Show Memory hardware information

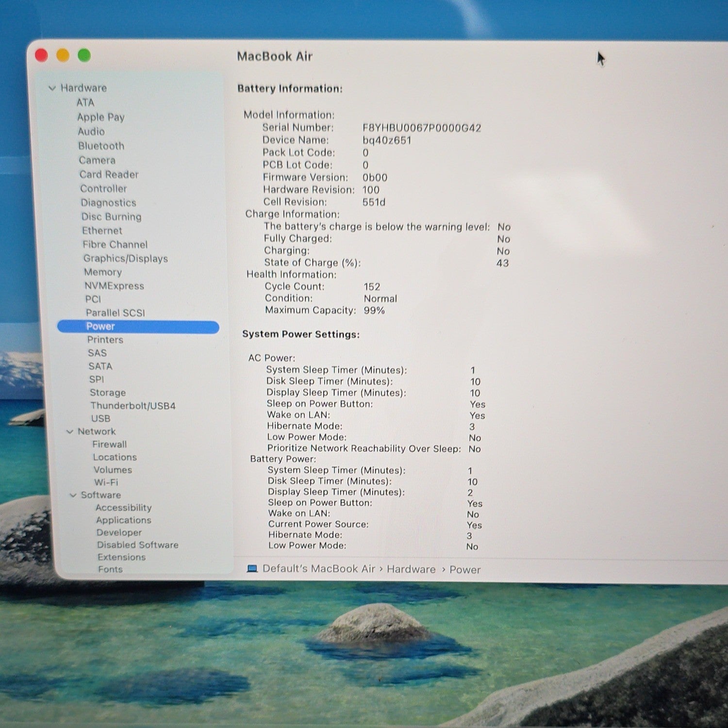tap(103, 272)
